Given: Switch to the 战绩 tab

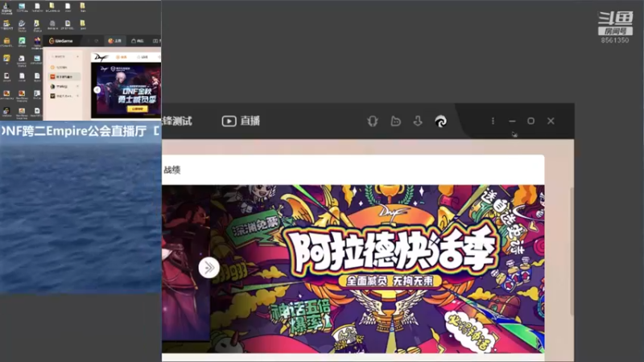Looking at the screenshot, I should (171, 170).
